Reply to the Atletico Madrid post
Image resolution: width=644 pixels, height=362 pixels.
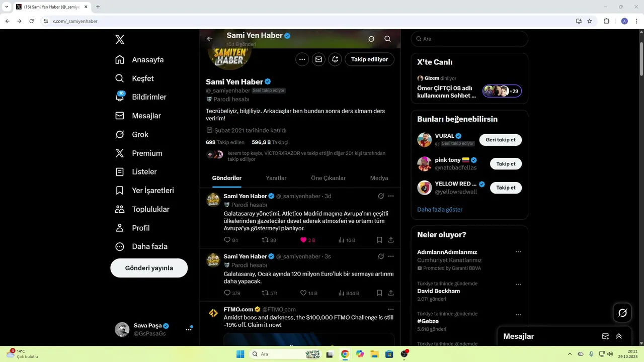click(231, 240)
